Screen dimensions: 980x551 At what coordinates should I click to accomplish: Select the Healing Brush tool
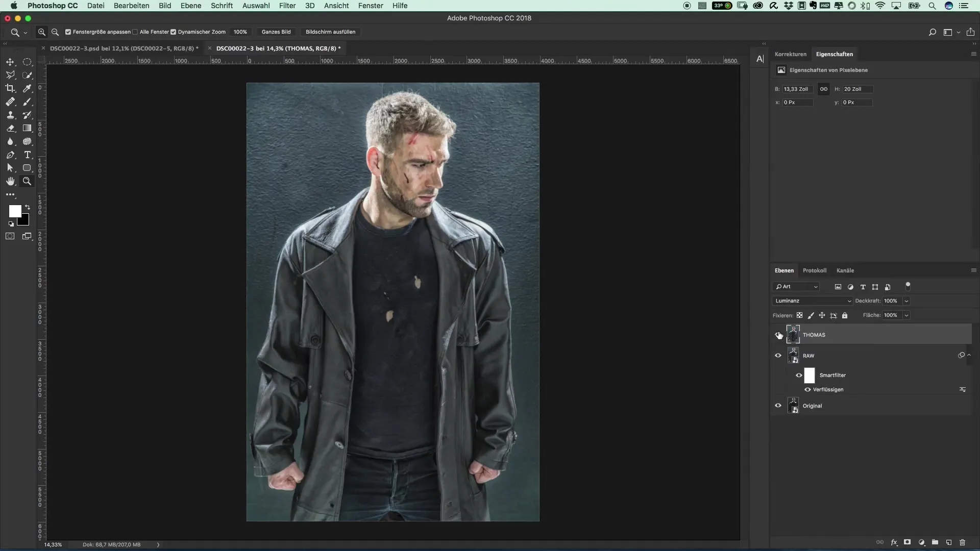point(10,102)
